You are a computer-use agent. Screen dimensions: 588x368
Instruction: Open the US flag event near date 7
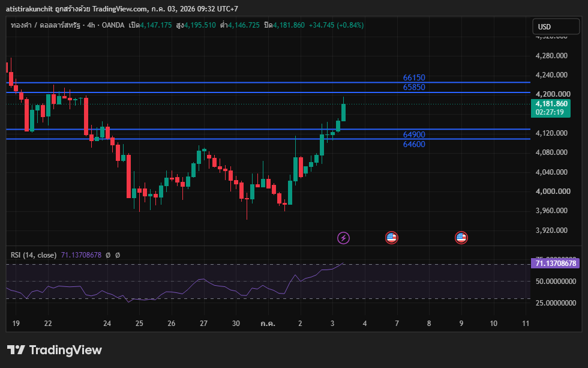tap(391, 238)
